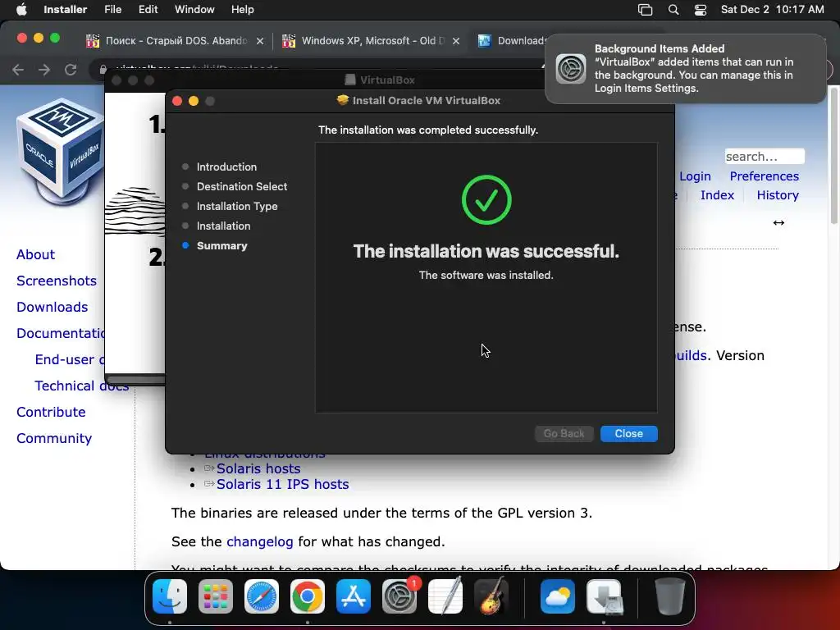Click the green success checkmark icon
The image size is (840, 630).
coord(486,200)
